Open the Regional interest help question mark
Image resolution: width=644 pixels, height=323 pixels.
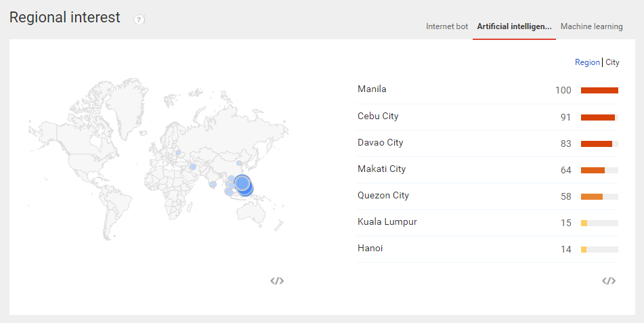point(139,20)
